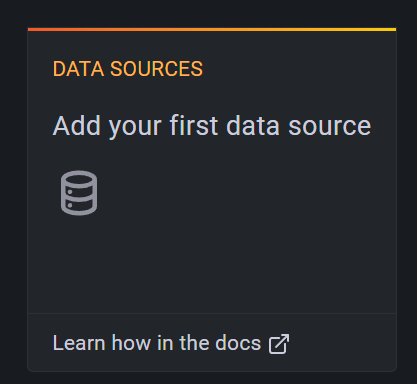Click the word 'Learn' in the footer
The width and height of the screenshot is (417, 384).
coord(79,343)
